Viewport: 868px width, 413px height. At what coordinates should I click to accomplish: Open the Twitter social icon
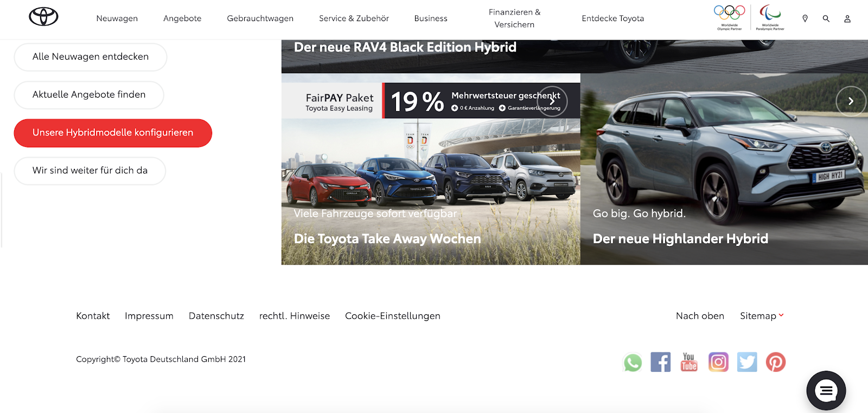pos(747,362)
